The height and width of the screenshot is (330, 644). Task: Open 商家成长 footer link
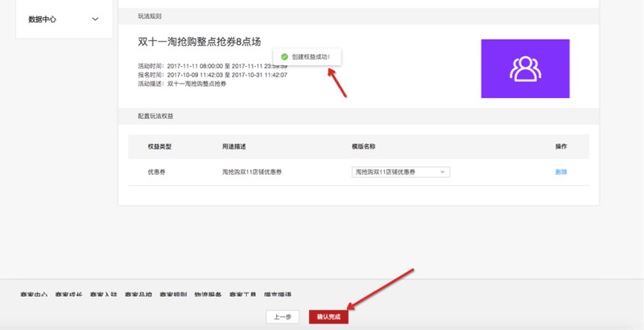69,295
